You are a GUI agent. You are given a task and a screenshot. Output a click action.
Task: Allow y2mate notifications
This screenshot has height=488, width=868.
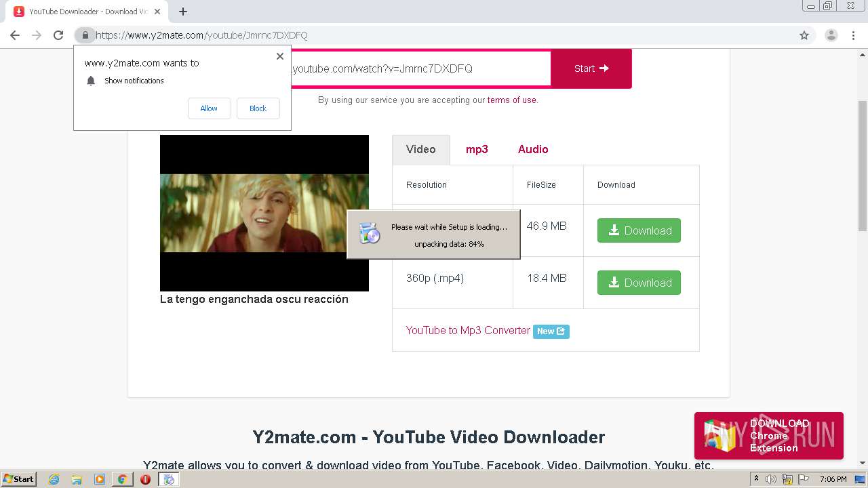click(x=209, y=108)
